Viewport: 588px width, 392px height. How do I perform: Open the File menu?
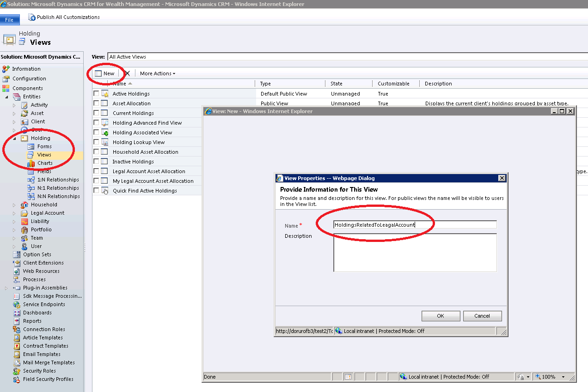10,20
